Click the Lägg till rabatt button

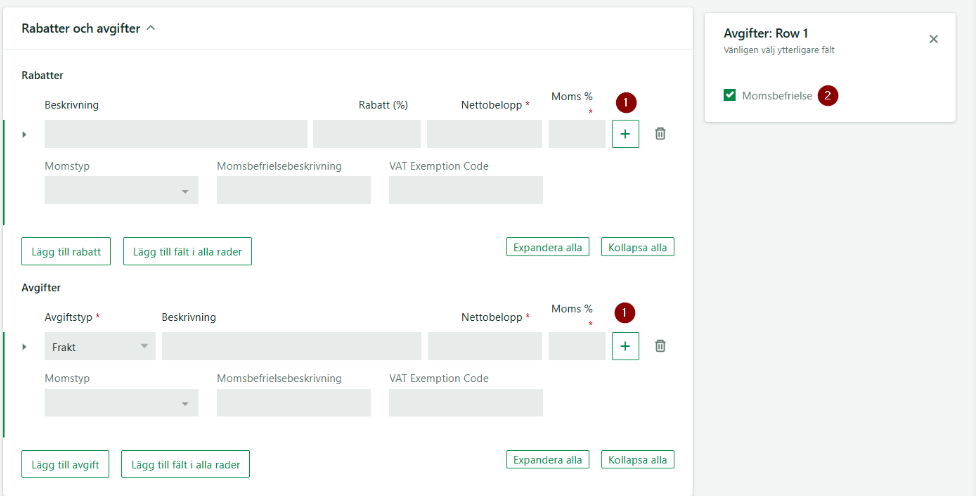click(66, 251)
